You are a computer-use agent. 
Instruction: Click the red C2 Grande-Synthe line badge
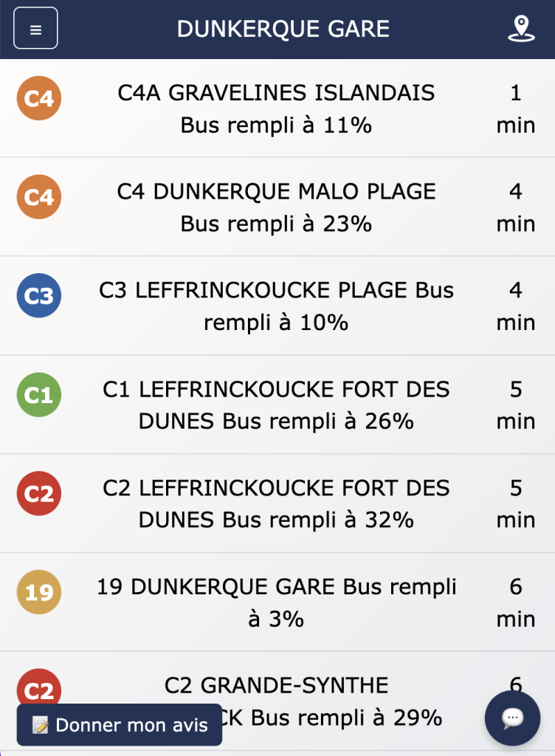point(39,687)
